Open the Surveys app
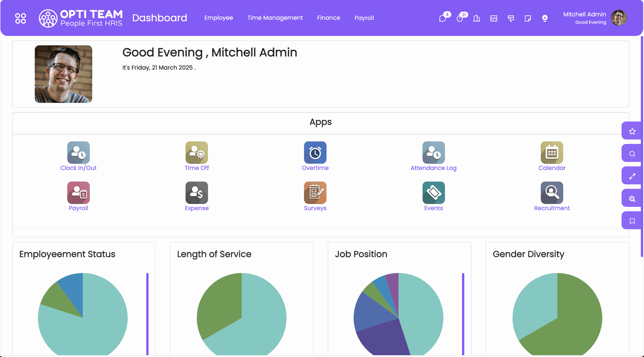Image resolution: width=644 pixels, height=357 pixels. click(x=315, y=193)
